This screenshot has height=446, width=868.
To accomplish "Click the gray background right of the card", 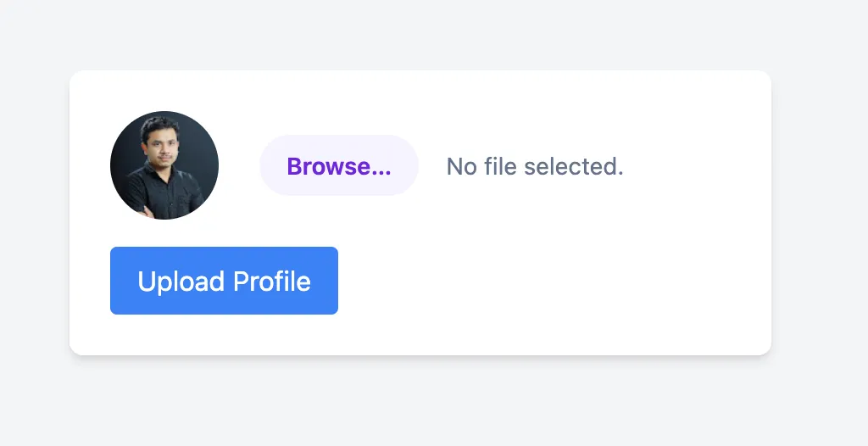I will point(819,212).
